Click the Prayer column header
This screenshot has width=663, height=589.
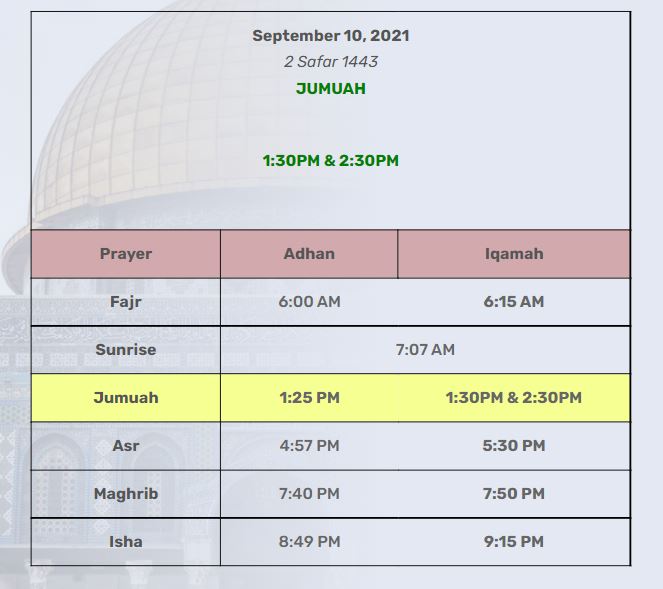[x=126, y=254]
